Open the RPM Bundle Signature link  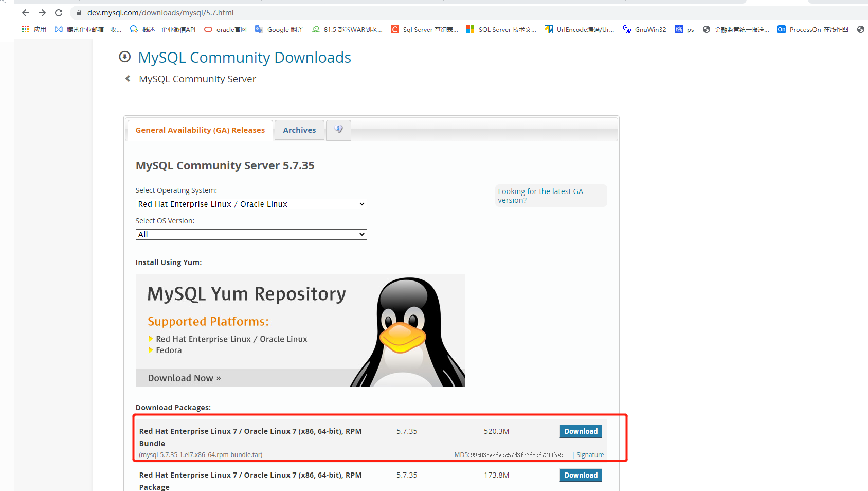click(x=590, y=455)
